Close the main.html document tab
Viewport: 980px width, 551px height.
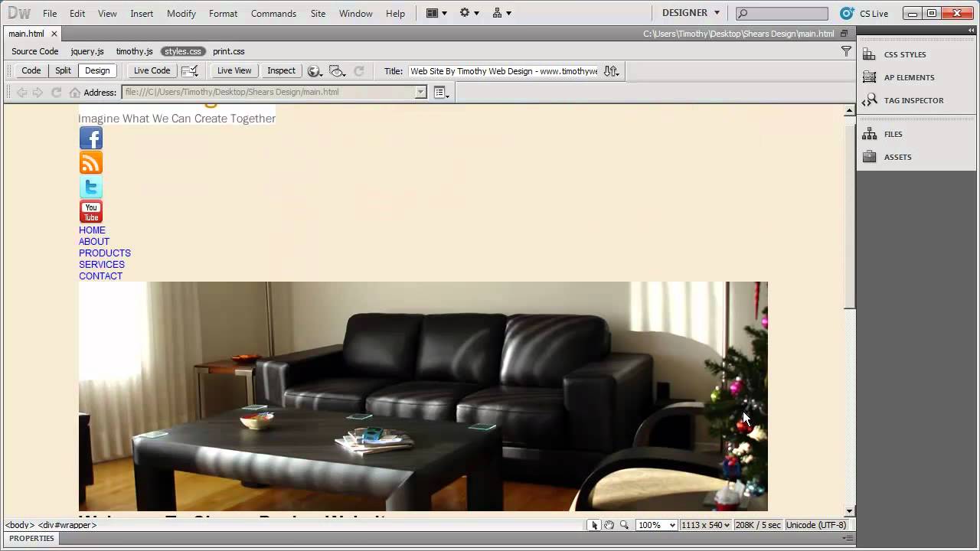(54, 34)
